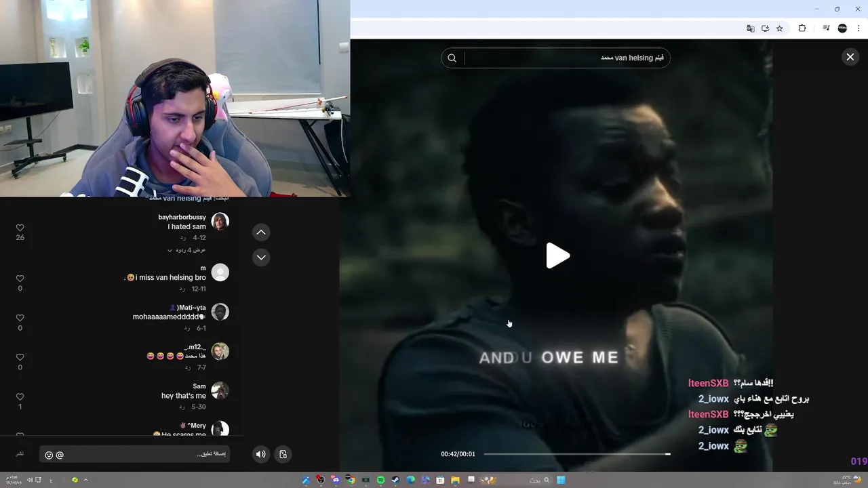The width and height of the screenshot is (868, 488).
Task: Open File Explorer from the taskbar
Action: pos(455,480)
